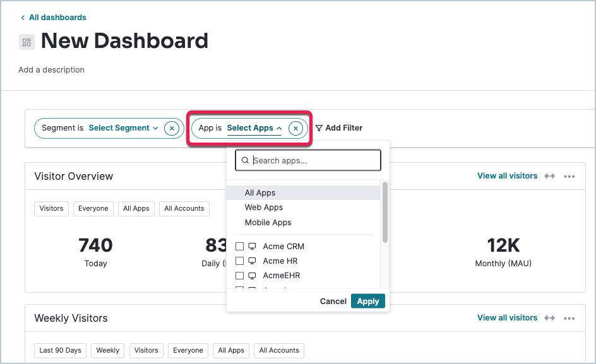The height and width of the screenshot is (364, 596).
Task: Remove the Segment filter with X icon
Action: pyautogui.click(x=171, y=128)
